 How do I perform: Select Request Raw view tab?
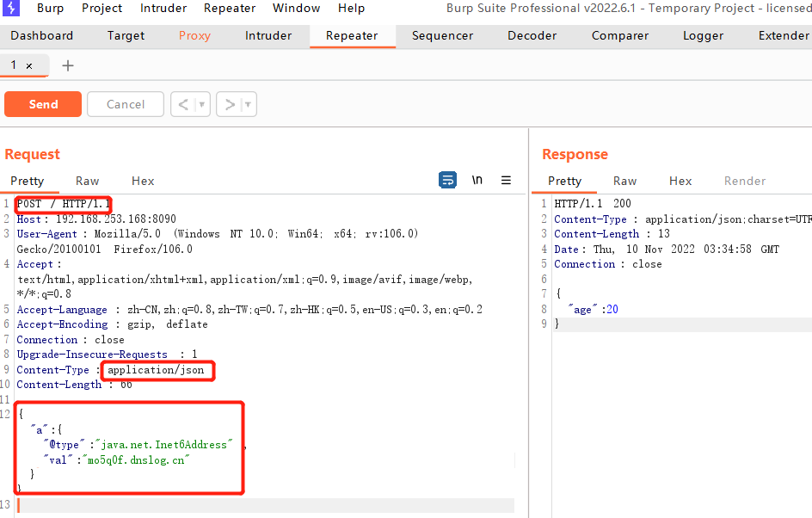coord(87,182)
